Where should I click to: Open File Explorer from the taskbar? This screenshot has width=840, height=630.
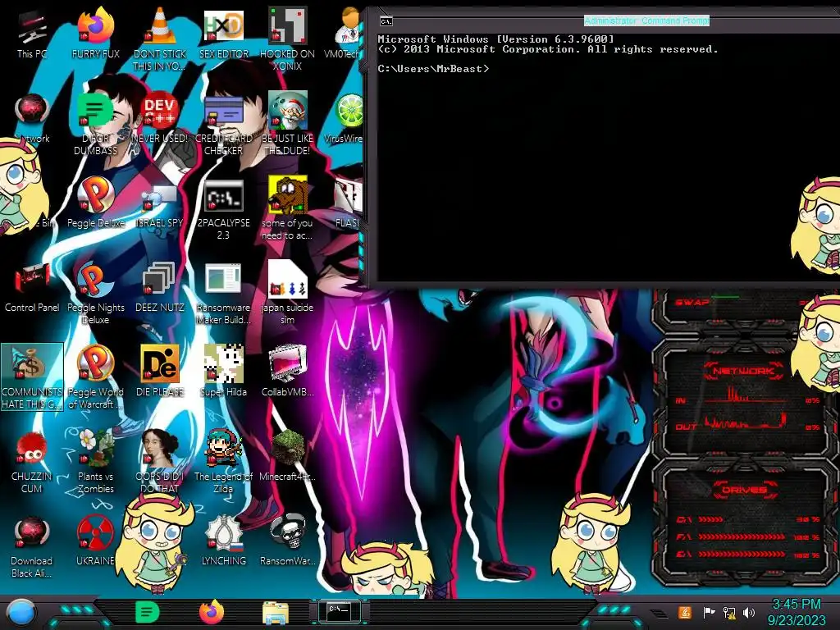(276, 614)
